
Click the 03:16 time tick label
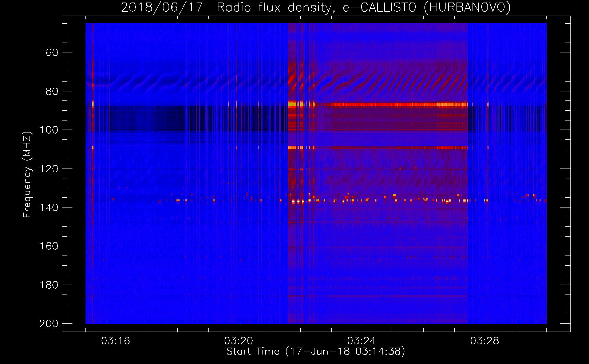pos(116,341)
